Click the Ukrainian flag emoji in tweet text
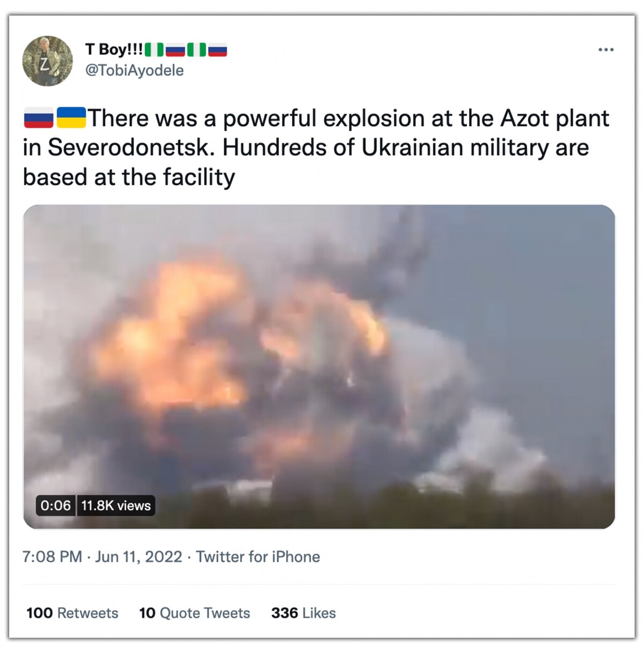 (71, 118)
